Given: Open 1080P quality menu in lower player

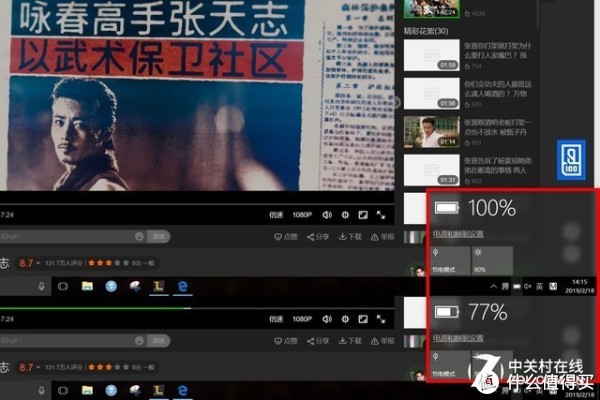Looking at the screenshot, I should point(302,319).
